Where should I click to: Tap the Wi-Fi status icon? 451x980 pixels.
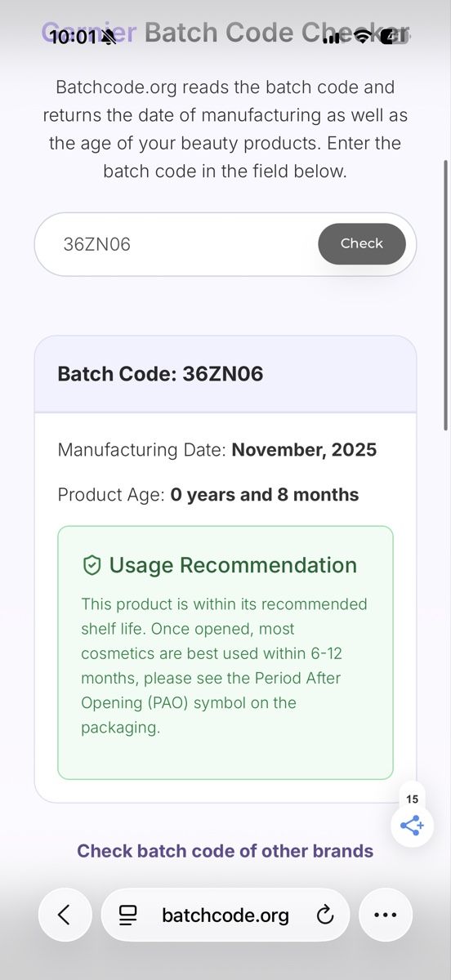pos(362,36)
